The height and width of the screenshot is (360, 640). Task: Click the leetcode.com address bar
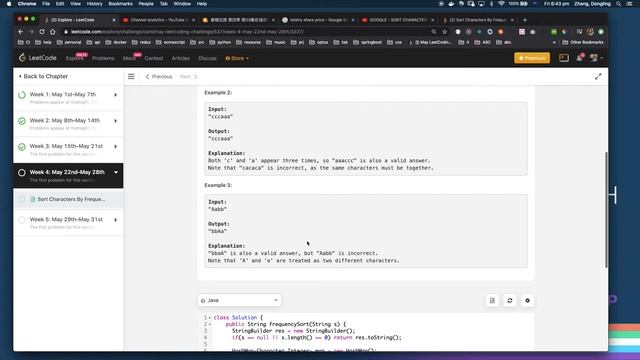click(x=245, y=31)
